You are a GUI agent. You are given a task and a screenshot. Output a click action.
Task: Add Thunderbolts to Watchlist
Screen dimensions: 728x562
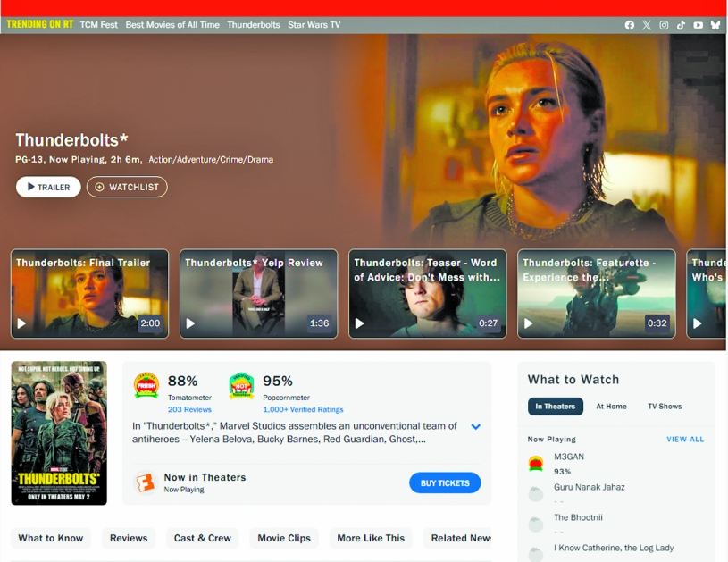point(127,187)
